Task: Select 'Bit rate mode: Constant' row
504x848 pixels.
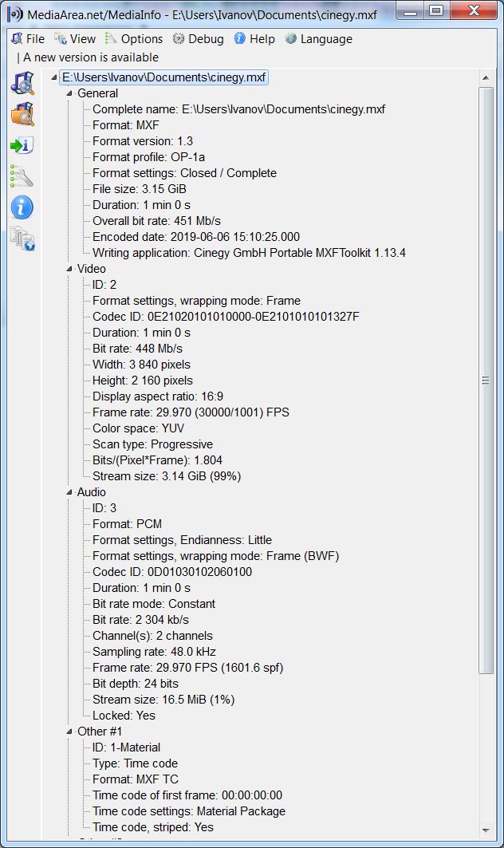Action: point(154,604)
